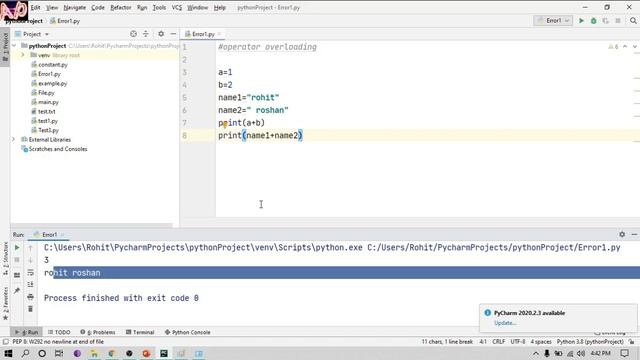The height and width of the screenshot is (360, 640).
Task: Print the Run console output
Action: [x=30, y=297]
